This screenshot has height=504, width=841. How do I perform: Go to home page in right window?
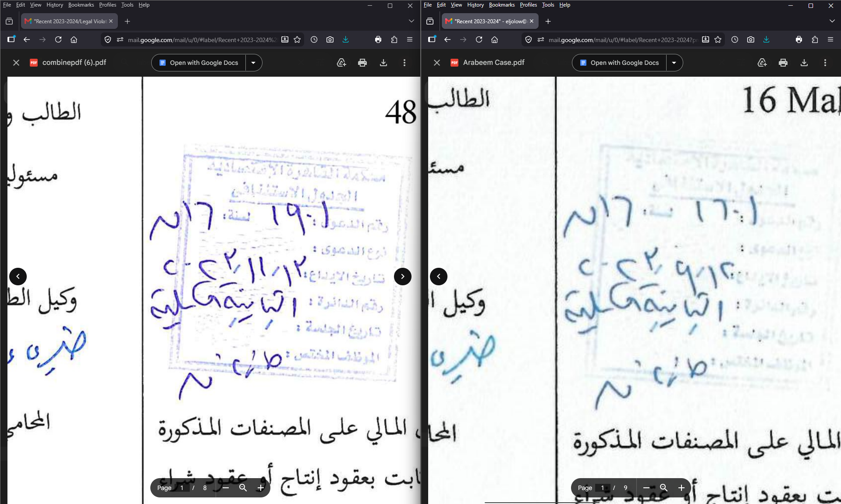coord(495,39)
